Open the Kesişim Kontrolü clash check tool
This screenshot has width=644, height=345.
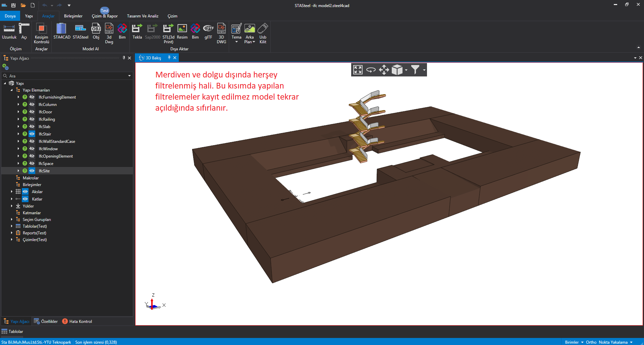coord(41,33)
